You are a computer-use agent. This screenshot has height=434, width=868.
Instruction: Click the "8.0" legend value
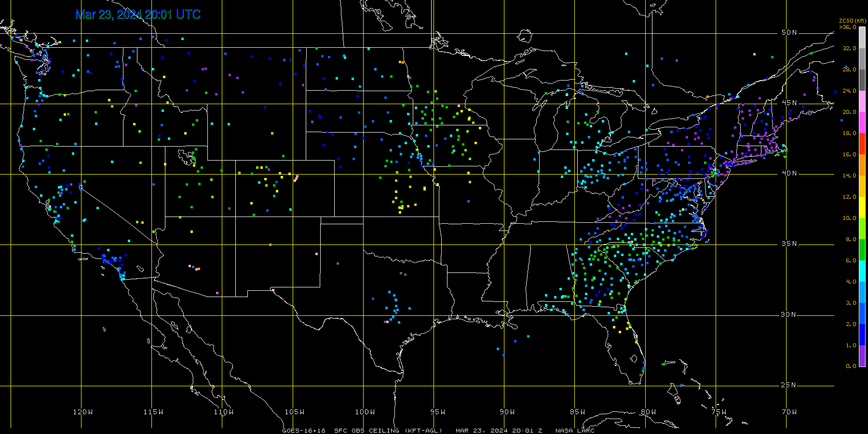point(851,239)
